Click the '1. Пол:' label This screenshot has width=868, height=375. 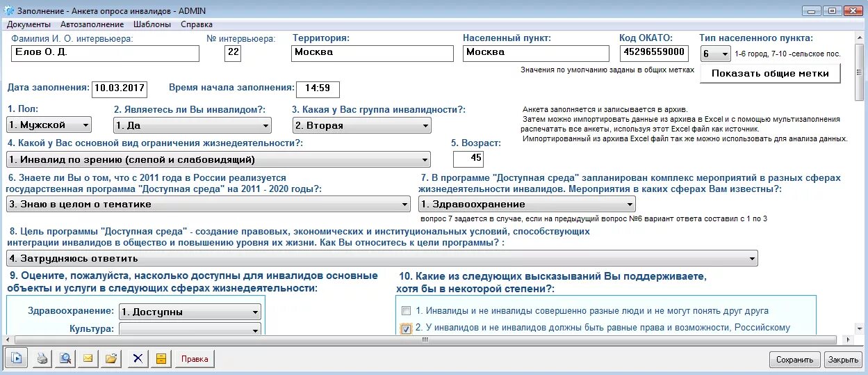point(23,109)
